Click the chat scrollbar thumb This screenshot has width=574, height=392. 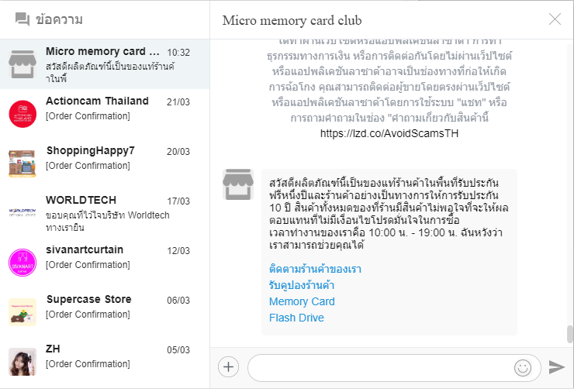tap(569, 334)
